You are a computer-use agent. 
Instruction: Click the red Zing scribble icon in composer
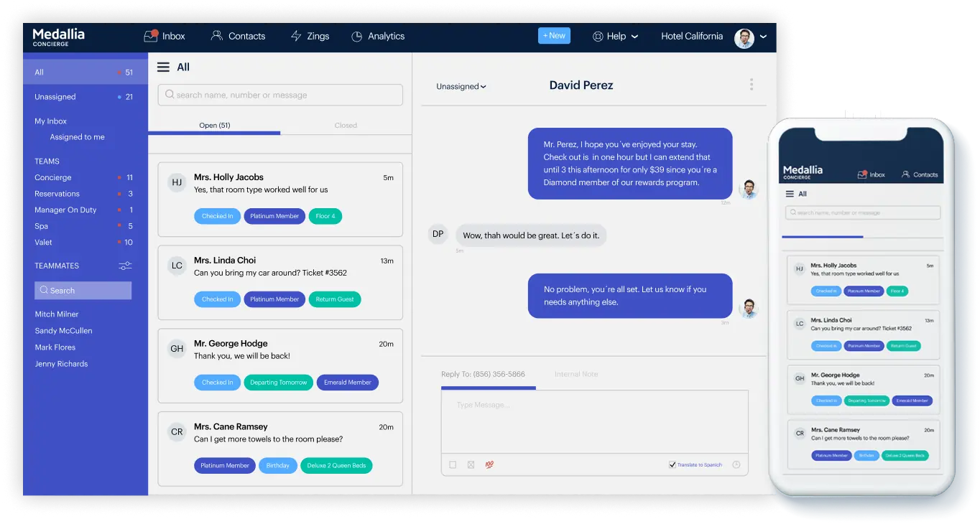(489, 464)
